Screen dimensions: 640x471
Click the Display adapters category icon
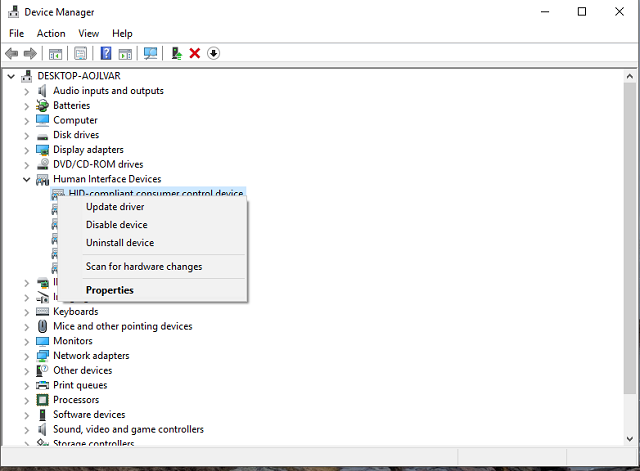click(x=42, y=150)
